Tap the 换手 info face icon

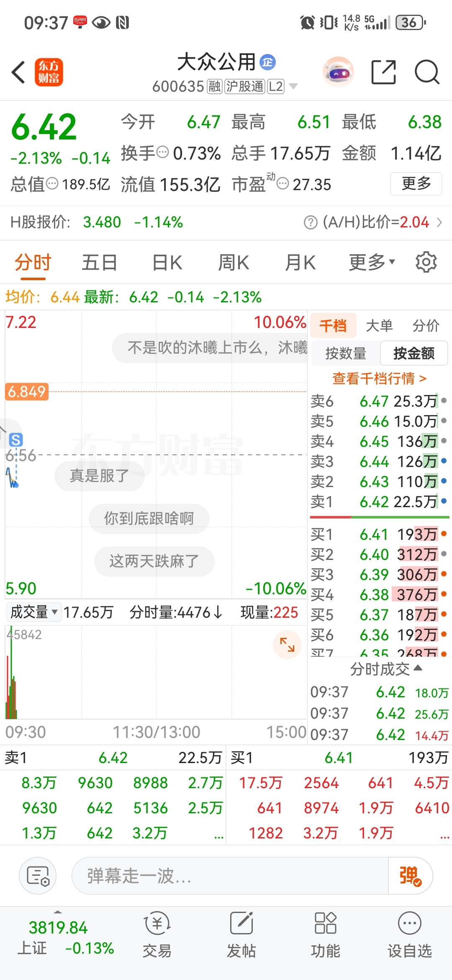pyautogui.click(x=162, y=152)
